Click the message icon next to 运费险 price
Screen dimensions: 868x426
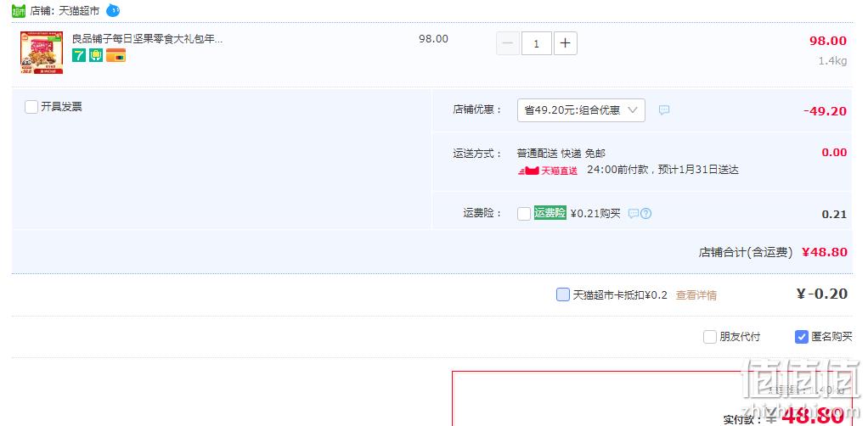click(634, 214)
